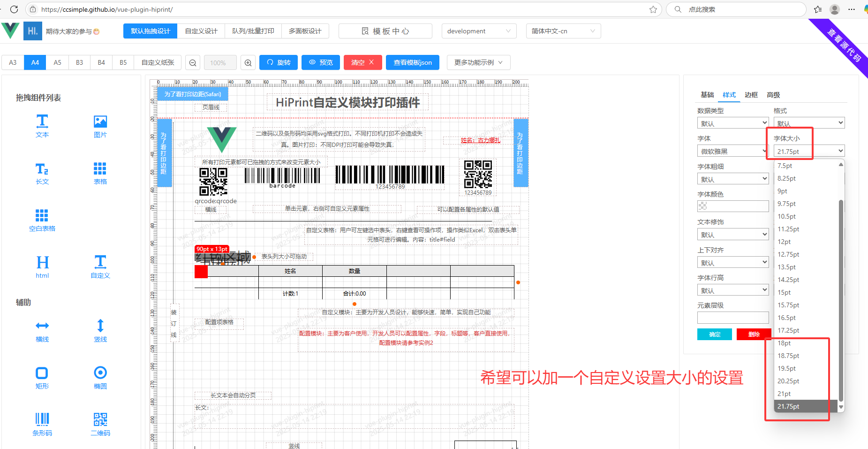This screenshot has width=868, height=449.
Task: Switch to the 样式 properties tab
Action: tap(729, 95)
